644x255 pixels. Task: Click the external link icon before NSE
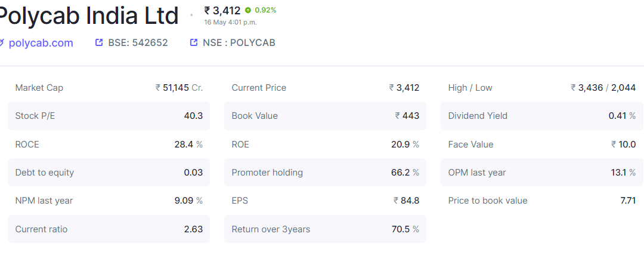(194, 42)
